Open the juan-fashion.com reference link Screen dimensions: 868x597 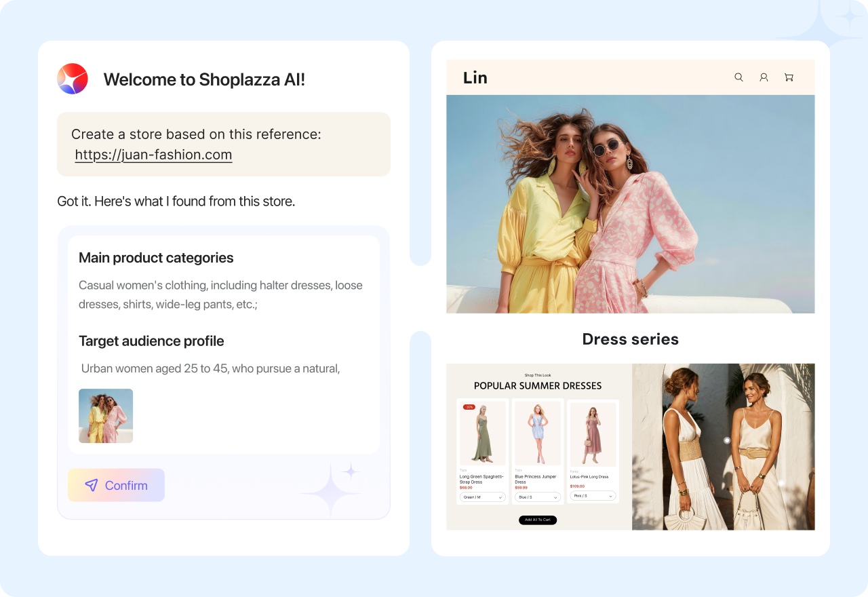(153, 155)
